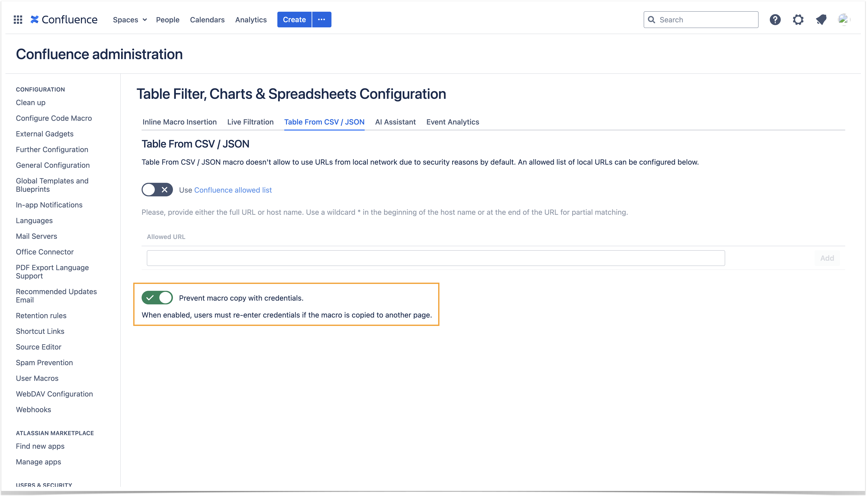868x497 pixels.
Task: Open the help question mark icon
Action: [775, 20]
